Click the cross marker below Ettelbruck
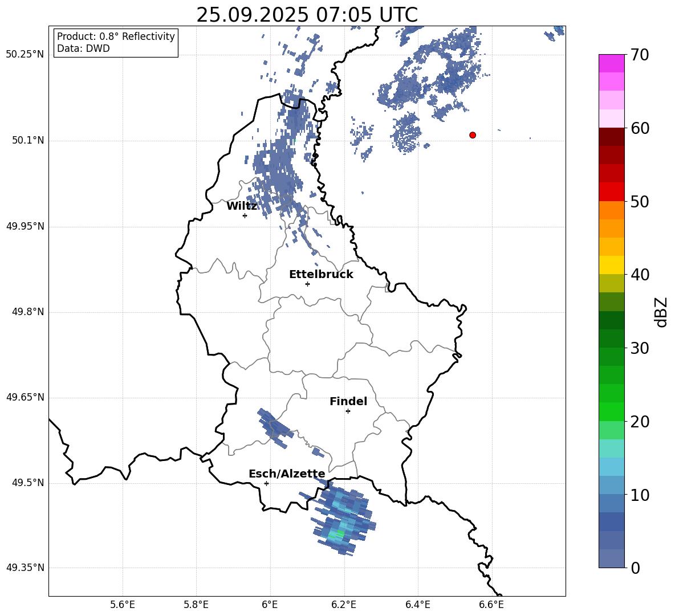The height and width of the screenshot is (616, 675). [307, 284]
